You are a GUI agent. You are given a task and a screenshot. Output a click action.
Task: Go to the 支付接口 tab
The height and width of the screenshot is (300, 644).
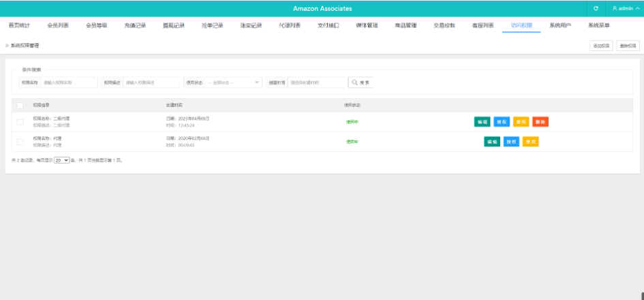click(328, 25)
